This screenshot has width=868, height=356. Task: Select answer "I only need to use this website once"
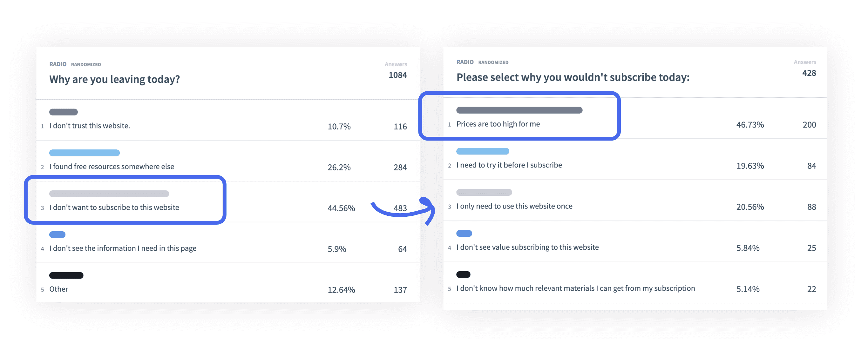(514, 206)
